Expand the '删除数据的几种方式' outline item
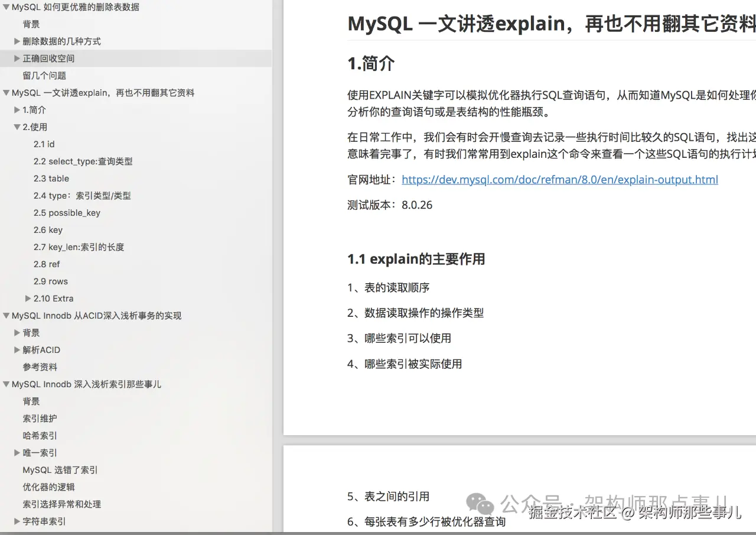 click(x=17, y=41)
